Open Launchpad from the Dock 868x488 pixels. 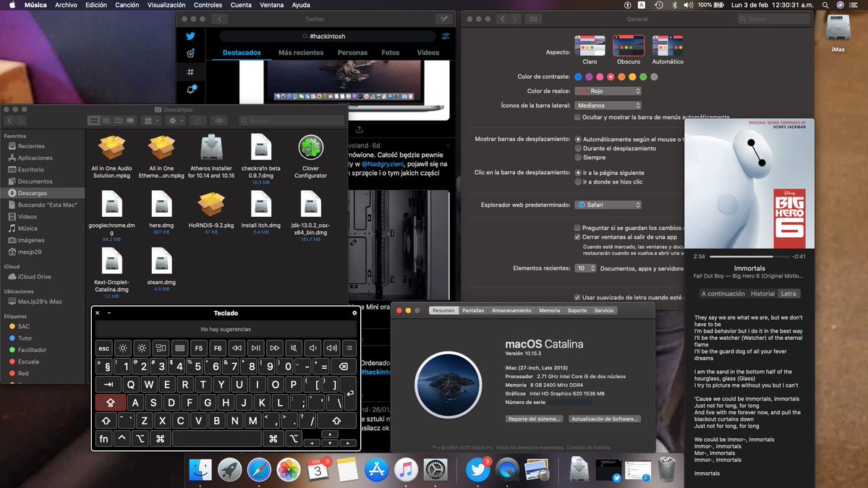click(231, 471)
